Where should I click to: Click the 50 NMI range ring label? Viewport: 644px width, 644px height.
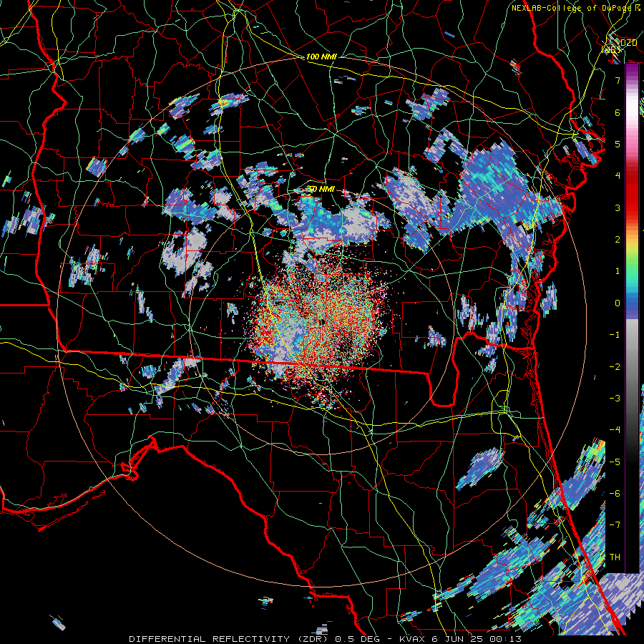[x=321, y=189]
